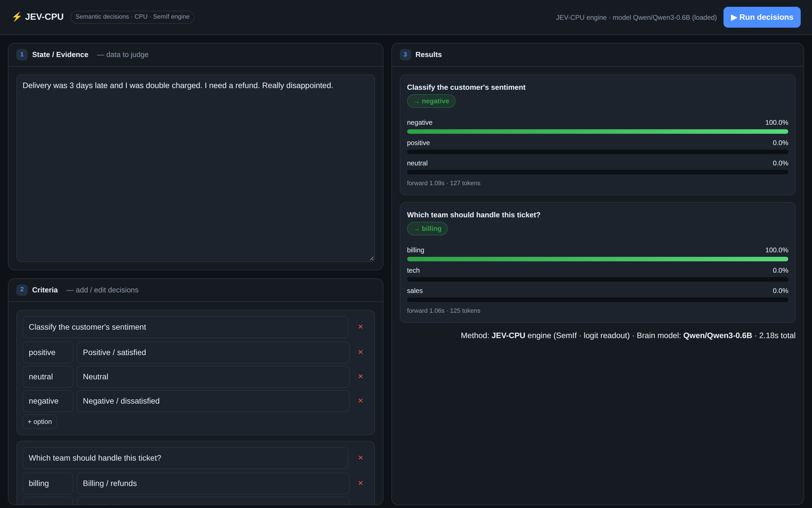Edit the 'negative' key field
812x508 pixels.
(48, 401)
